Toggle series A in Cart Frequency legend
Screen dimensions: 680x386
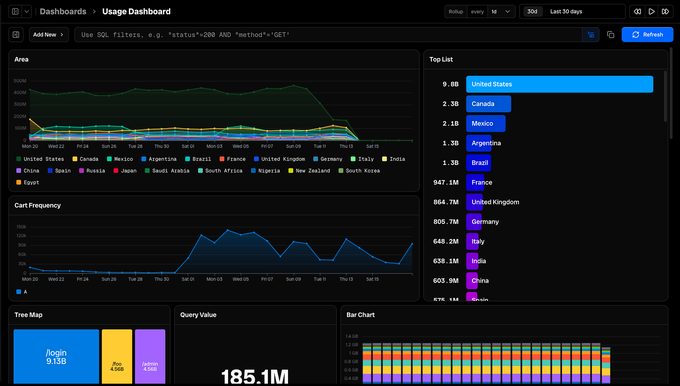[22, 292]
